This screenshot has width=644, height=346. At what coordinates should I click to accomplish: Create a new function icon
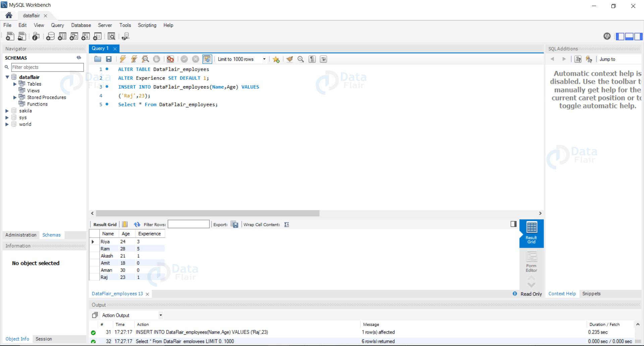pyautogui.click(x=97, y=36)
